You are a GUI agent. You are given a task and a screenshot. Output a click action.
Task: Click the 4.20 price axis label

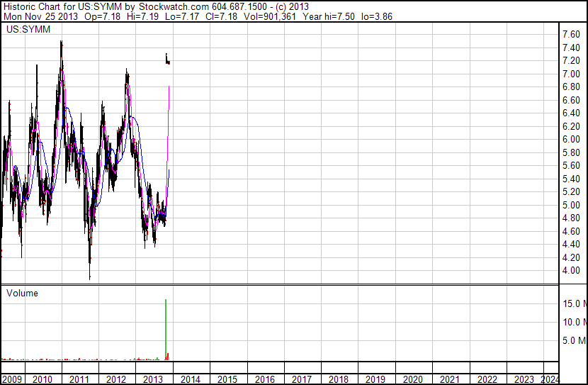[x=571, y=257]
